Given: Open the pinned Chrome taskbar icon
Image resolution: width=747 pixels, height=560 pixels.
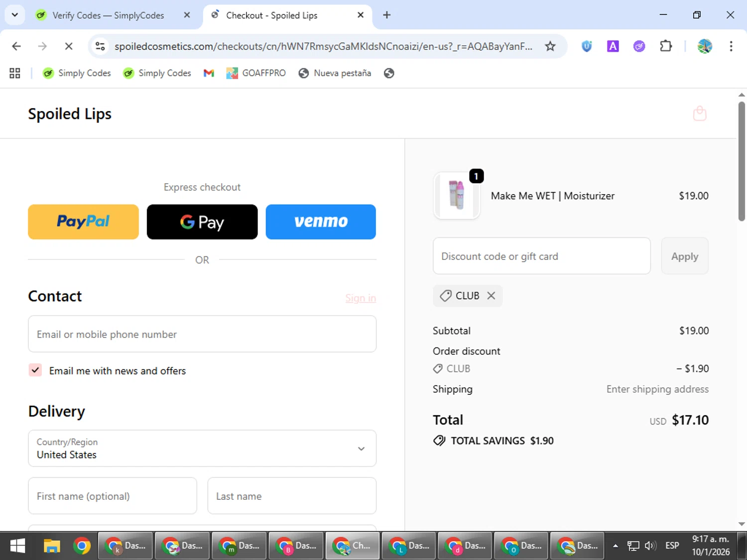Looking at the screenshot, I should tap(82, 546).
